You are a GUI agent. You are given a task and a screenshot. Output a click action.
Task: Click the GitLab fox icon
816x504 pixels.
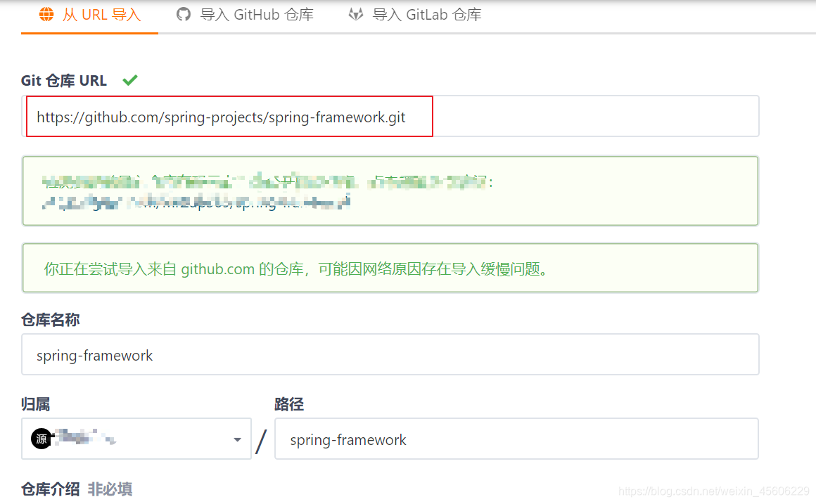355,15
